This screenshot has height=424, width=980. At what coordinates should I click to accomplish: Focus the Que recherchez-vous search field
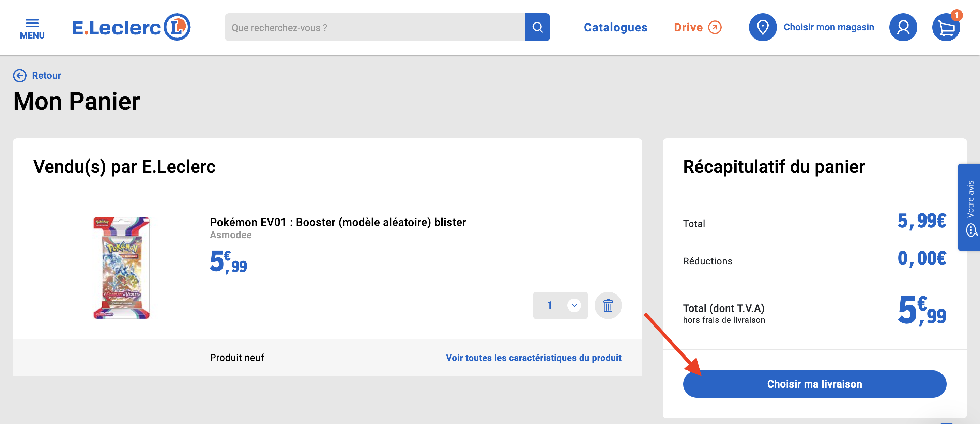[375, 27]
